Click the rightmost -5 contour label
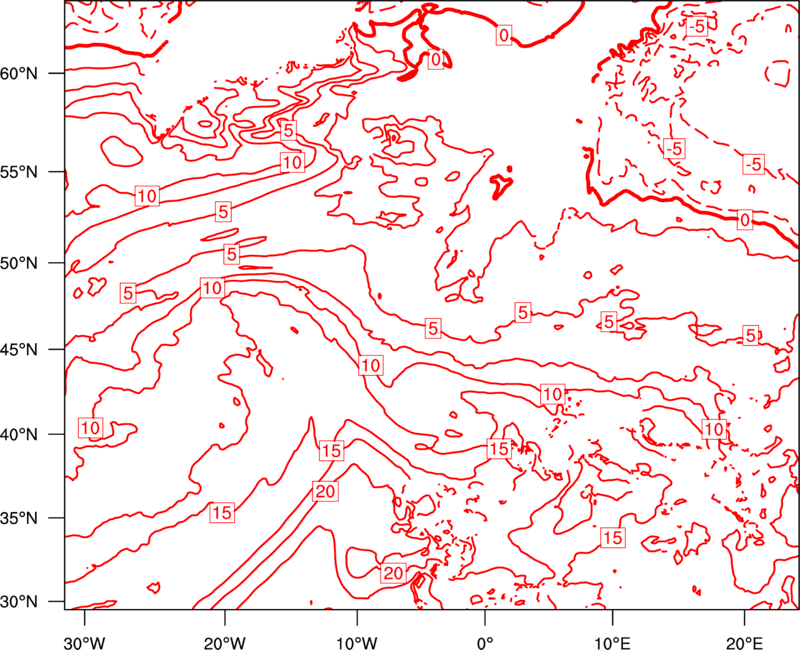800x650 pixels. (x=754, y=164)
